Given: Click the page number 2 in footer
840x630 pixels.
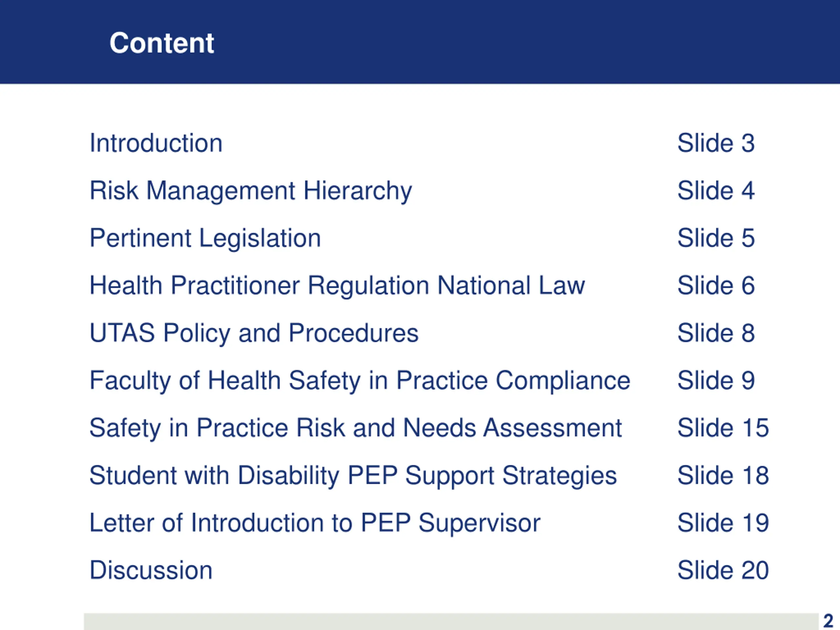Looking at the screenshot, I should pos(828,621).
